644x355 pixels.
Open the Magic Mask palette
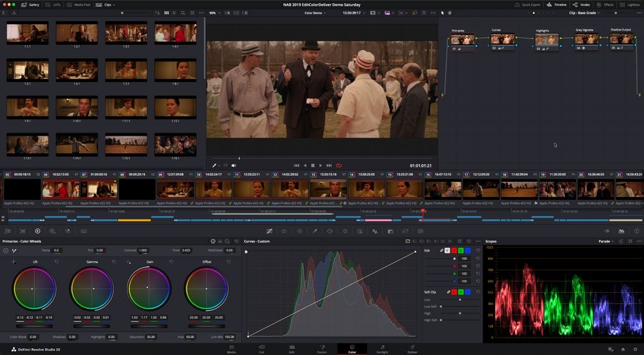tap(360, 231)
